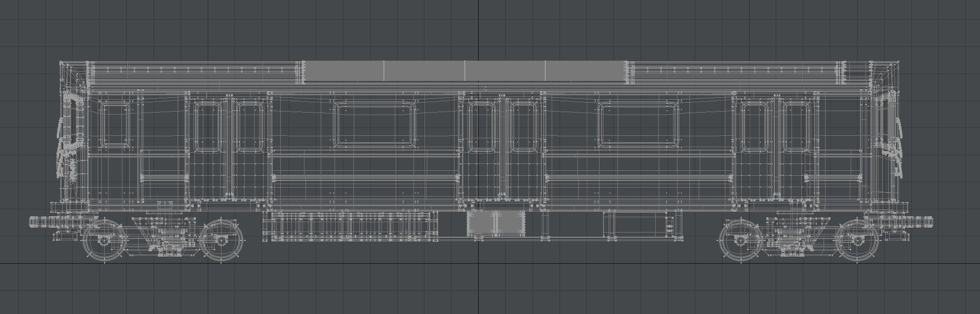Click the rightmost shaded roof panel segment

(586, 71)
